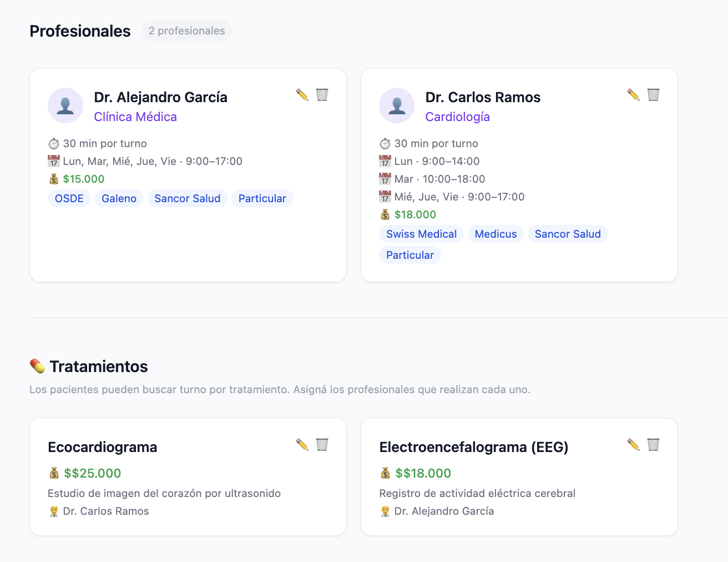Click Dr. Alejandro García's avatar icon

65,105
